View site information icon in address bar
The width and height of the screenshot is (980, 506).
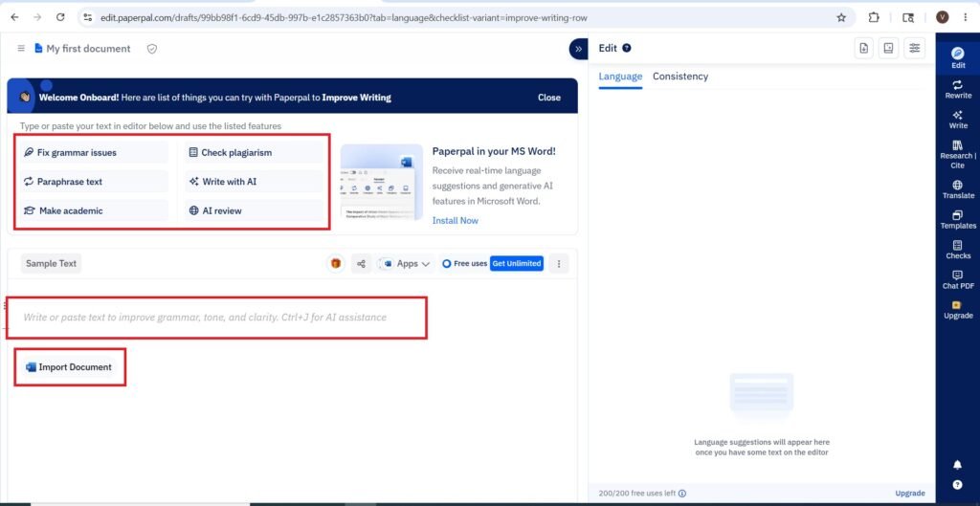click(87, 17)
